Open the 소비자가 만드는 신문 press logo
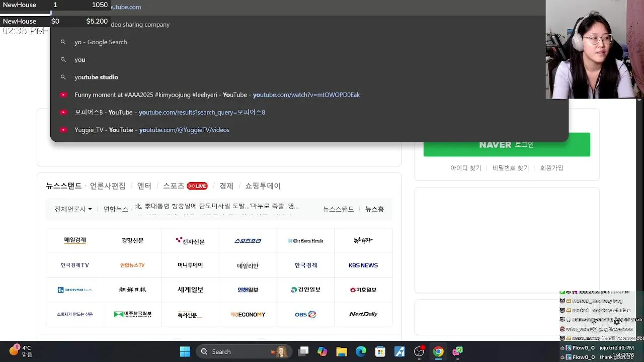This screenshot has height=362, width=644. pos(75,314)
